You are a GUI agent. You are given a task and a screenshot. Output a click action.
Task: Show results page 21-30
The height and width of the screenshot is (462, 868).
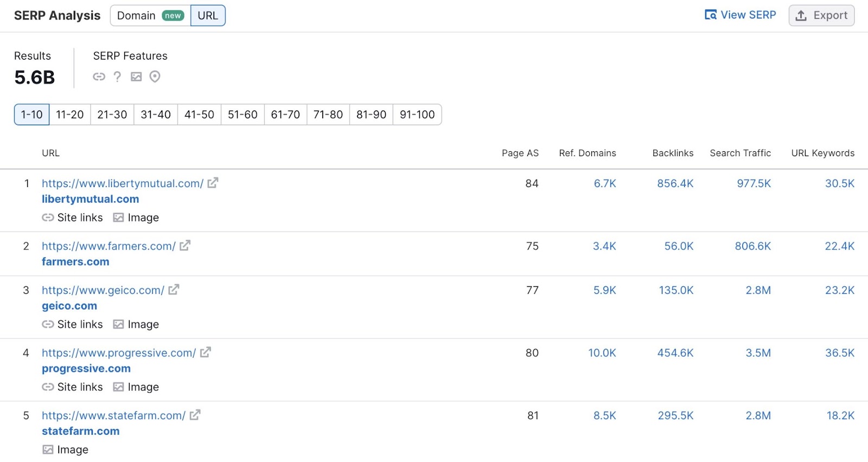coord(112,114)
